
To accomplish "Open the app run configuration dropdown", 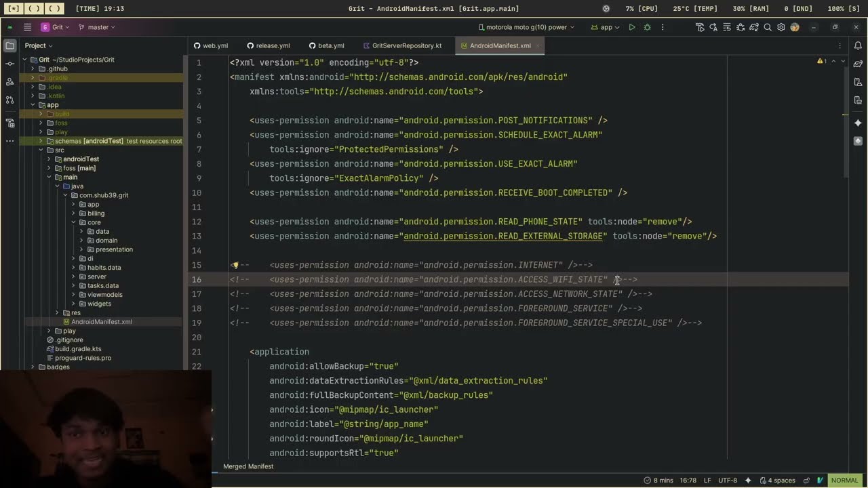I will [605, 27].
